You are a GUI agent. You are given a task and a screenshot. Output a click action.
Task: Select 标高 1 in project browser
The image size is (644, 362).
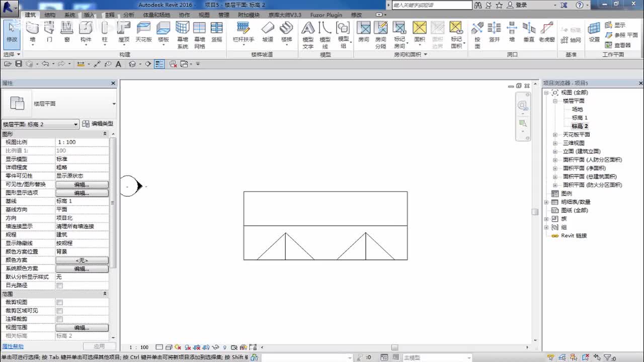coord(580,118)
